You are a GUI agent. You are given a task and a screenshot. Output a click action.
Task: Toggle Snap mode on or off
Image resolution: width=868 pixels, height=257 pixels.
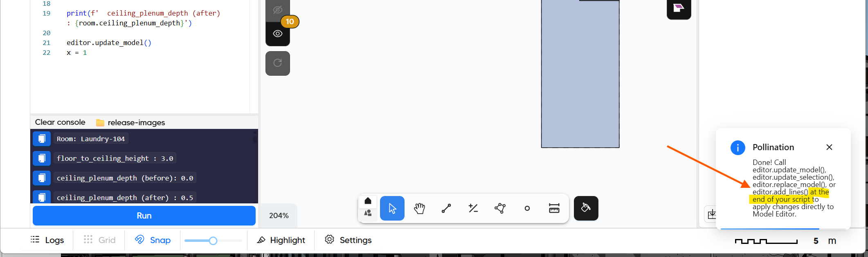153,240
